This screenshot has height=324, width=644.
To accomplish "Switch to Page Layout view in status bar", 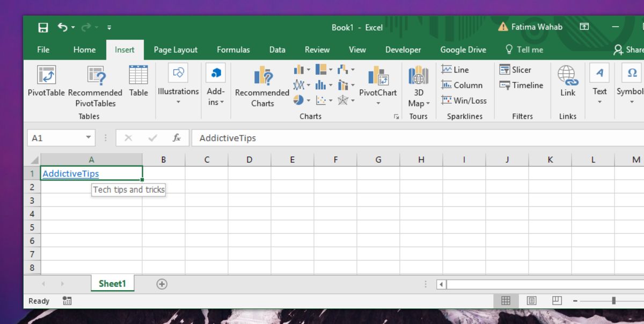I will (x=531, y=300).
